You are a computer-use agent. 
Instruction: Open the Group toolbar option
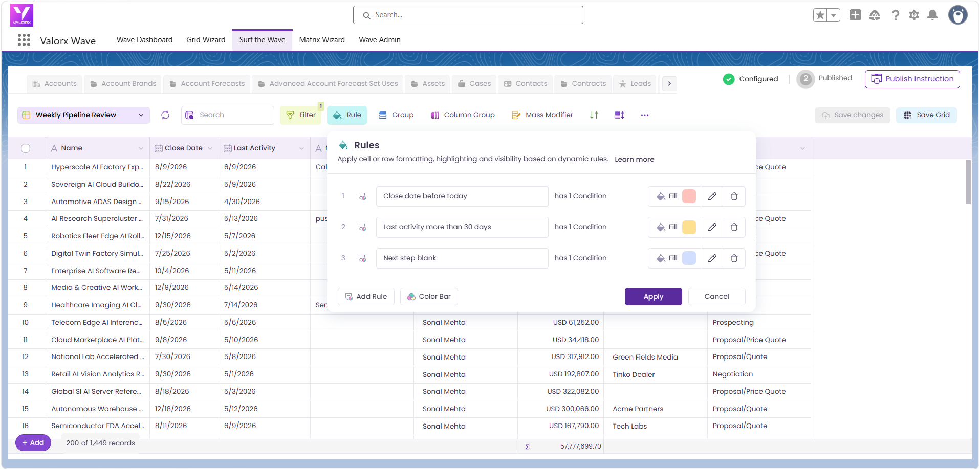point(396,115)
